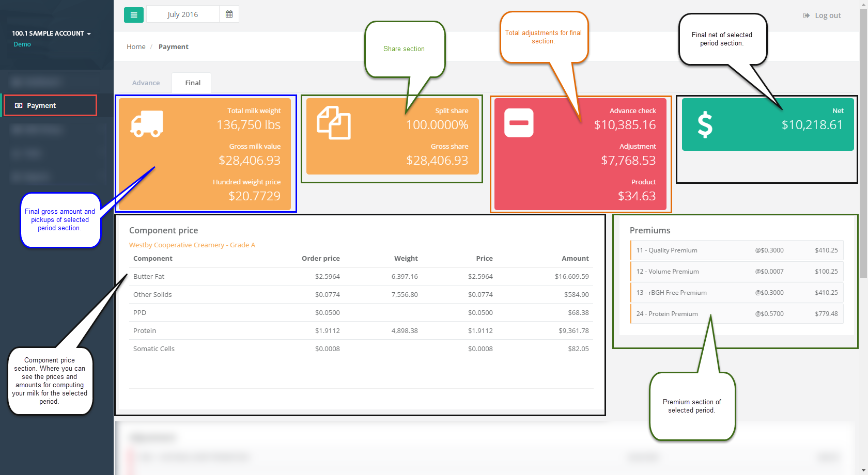Click the minus icon on Advance check card
Image resolution: width=868 pixels, height=475 pixels.
click(519, 123)
